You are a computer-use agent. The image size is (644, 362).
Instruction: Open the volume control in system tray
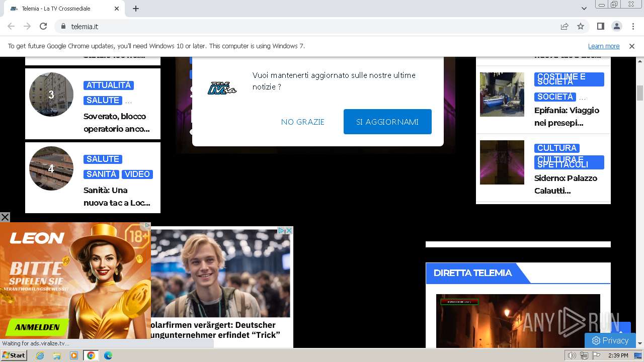(572, 355)
